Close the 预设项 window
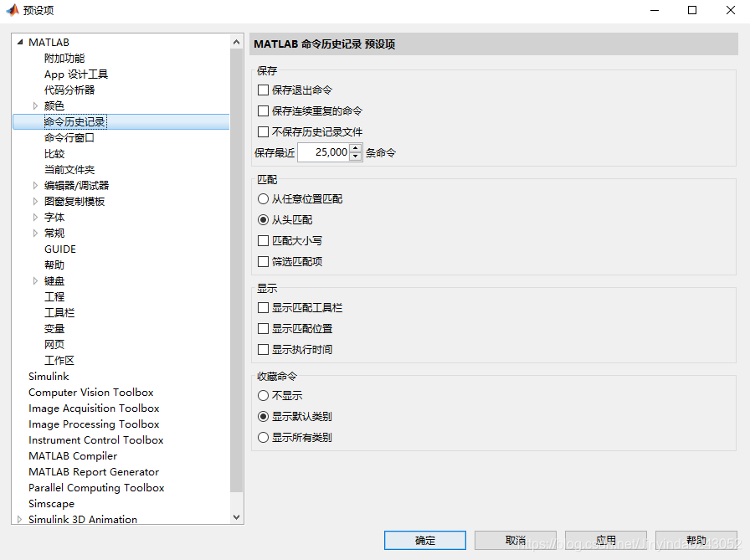This screenshot has height=560, width=750. pyautogui.click(x=731, y=10)
